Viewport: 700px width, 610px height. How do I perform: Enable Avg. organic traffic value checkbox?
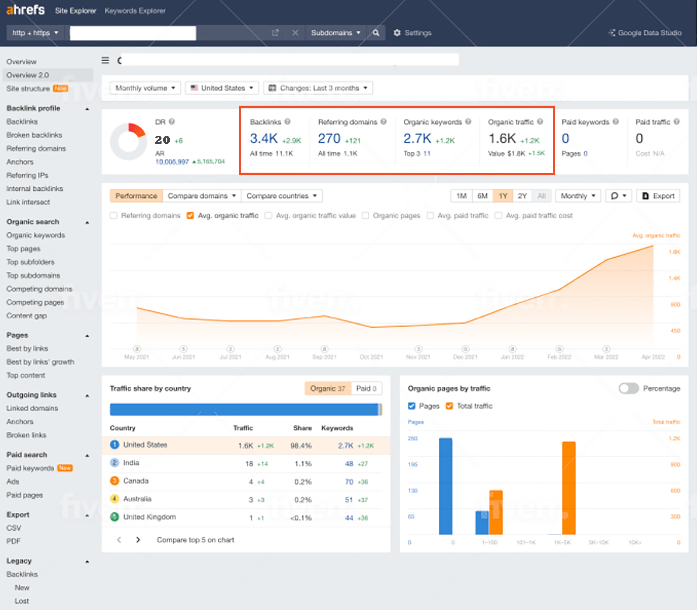pos(268,216)
